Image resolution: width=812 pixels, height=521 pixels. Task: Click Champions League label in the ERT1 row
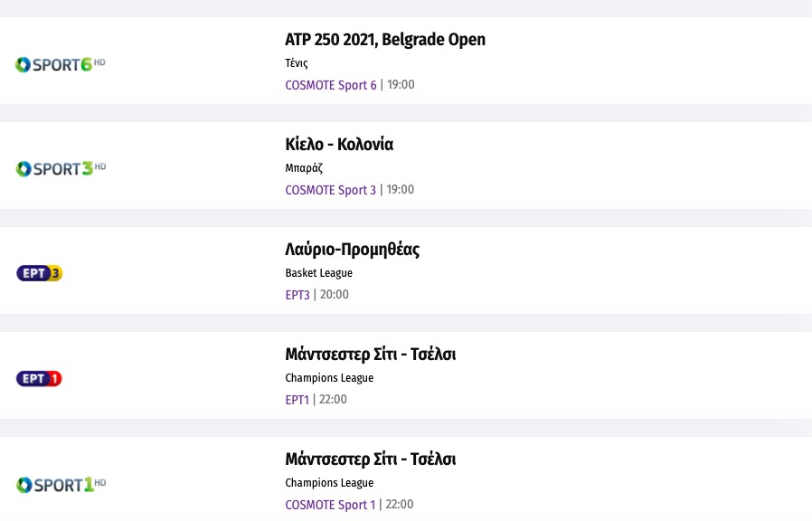[329, 378]
